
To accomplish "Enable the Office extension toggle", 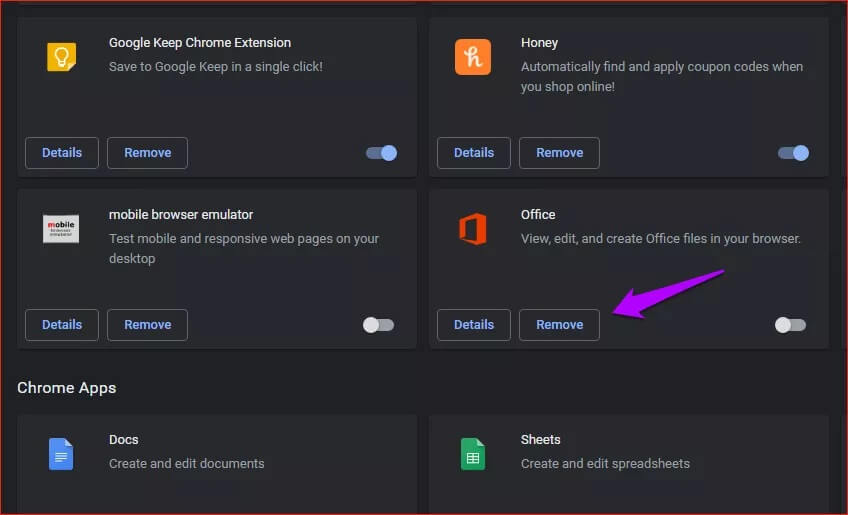I will coord(790,325).
